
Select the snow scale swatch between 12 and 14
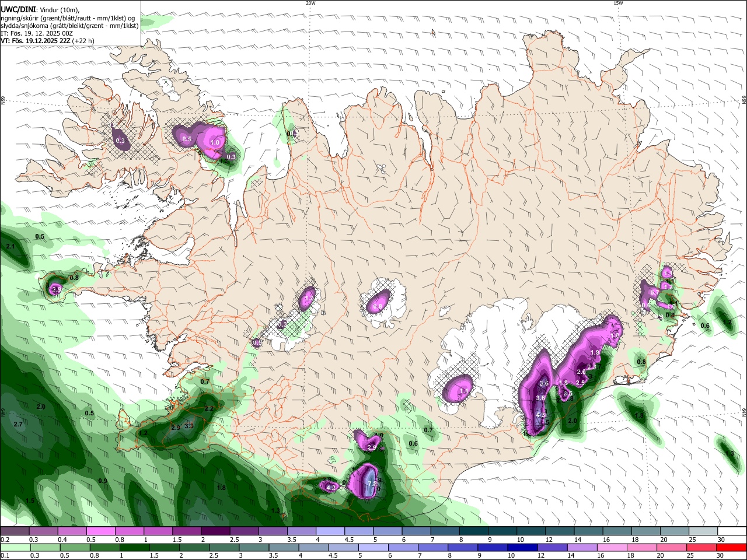click(x=560, y=531)
